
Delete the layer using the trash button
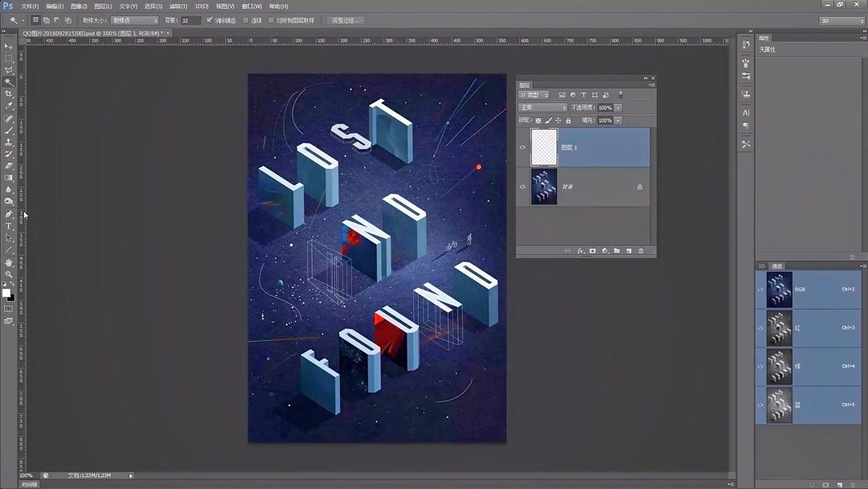(x=641, y=252)
